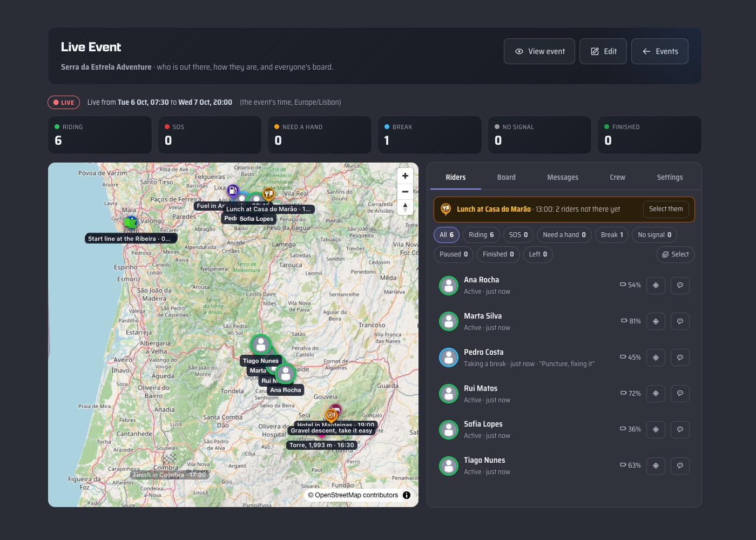
Task: Filter riders by Need a hand
Action: tap(564, 235)
